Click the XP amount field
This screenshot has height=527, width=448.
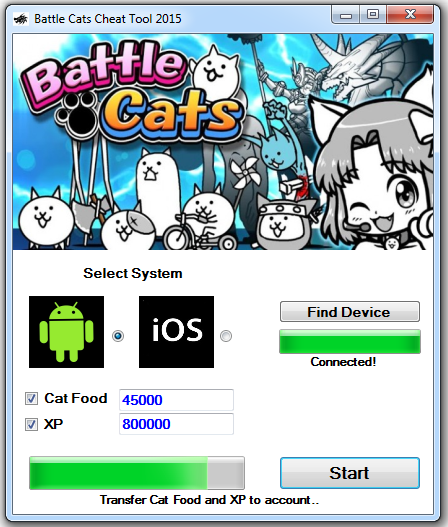click(176, 424)
